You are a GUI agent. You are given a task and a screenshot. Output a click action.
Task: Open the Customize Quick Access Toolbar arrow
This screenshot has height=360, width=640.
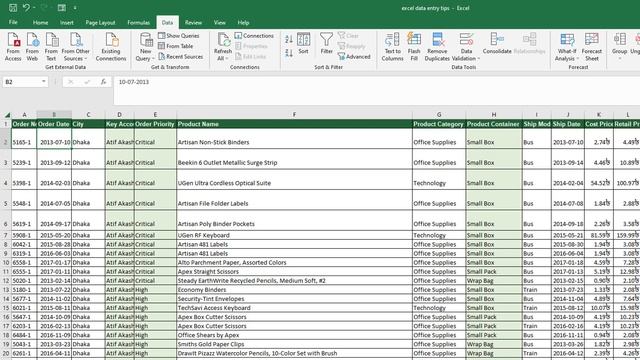coord(75,8)
